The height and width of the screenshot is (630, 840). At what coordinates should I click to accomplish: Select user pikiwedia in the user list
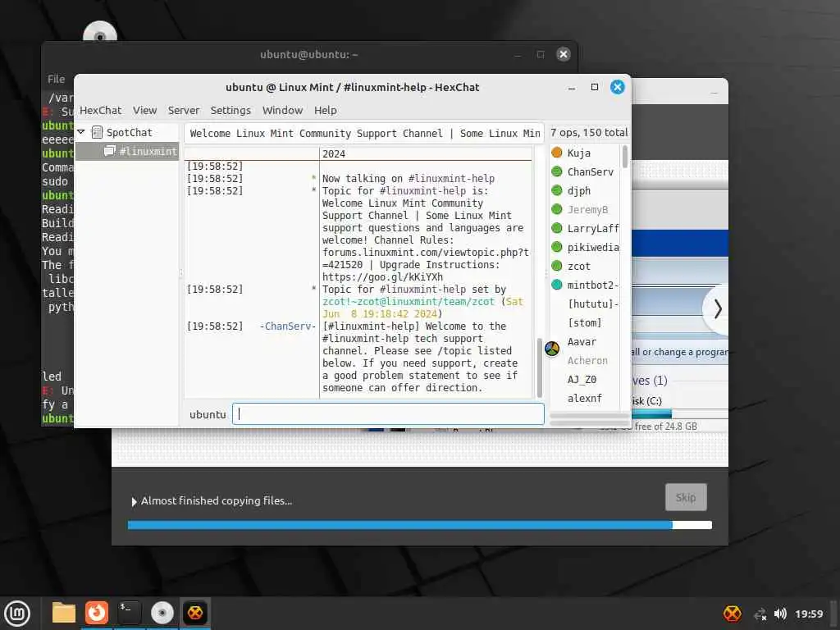592,248
